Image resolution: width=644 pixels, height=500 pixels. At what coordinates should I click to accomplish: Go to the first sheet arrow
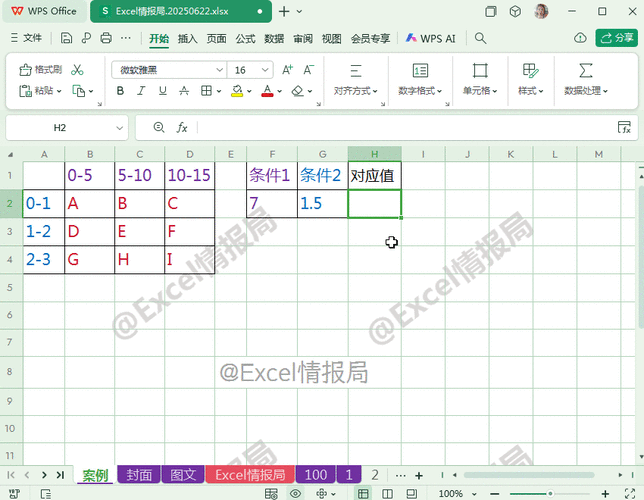click(x=11, y=475)
